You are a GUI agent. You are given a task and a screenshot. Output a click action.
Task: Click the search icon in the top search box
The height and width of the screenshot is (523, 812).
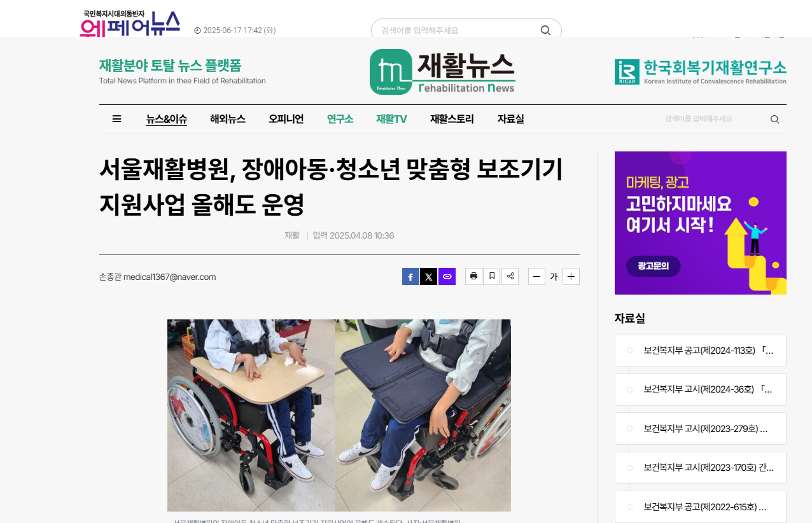coord(545,31)
